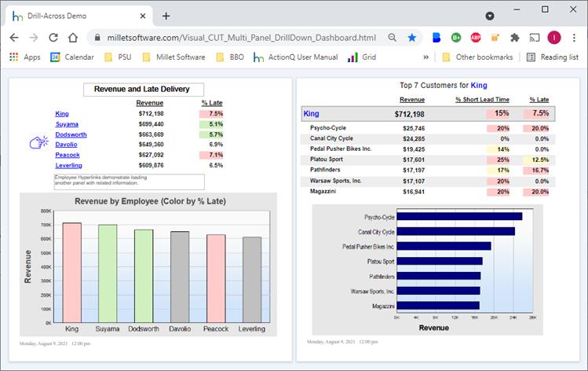Click the cast media icon in toolbar
Screen dimensions: 588x371
click(x=535, y=37)
